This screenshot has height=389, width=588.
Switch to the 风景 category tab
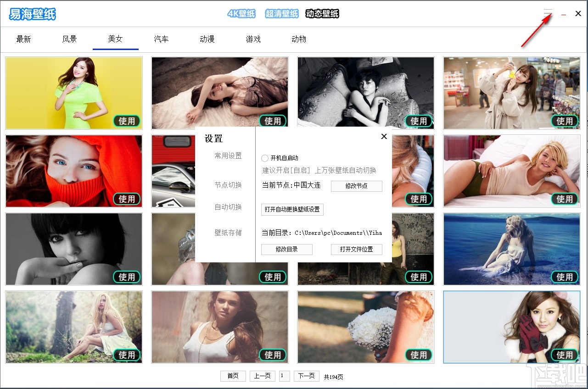click(x=69, y=39)
